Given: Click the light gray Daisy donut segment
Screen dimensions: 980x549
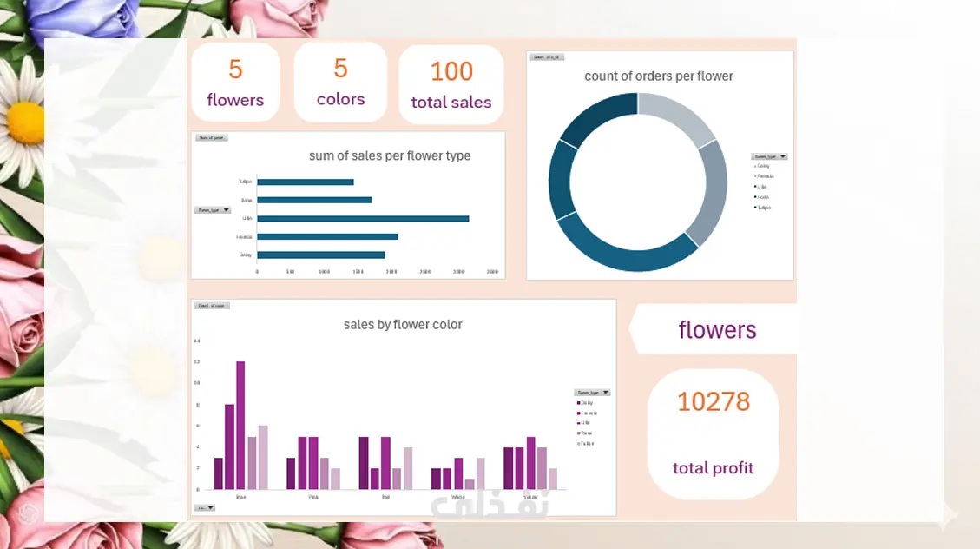Looking at the screenshot, I should pyautogui.click(x=679, y=113).
